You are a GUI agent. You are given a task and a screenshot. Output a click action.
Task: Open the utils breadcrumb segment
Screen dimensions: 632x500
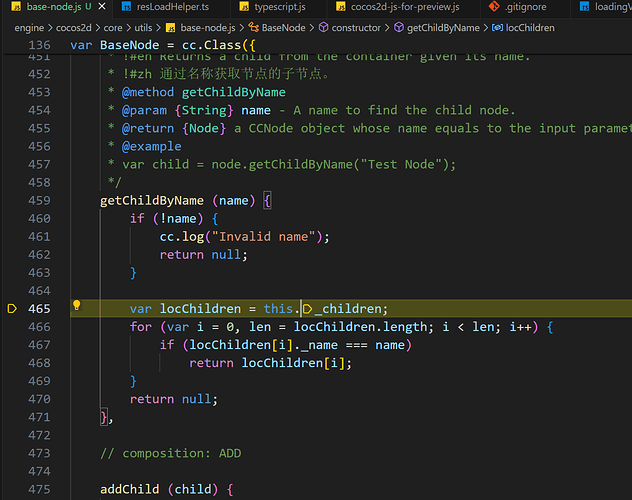click(x=143, y=28)
